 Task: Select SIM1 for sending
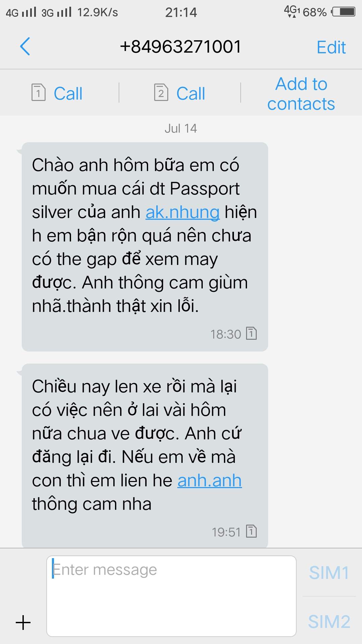tap(329, 573)
